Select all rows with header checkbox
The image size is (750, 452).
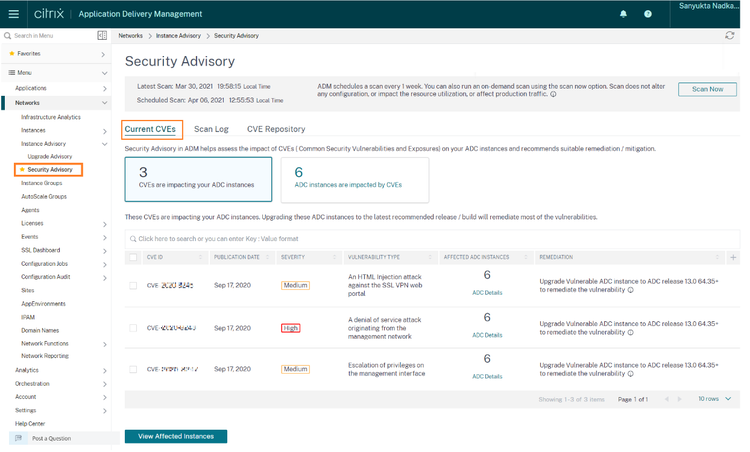[x=133, y=257]
